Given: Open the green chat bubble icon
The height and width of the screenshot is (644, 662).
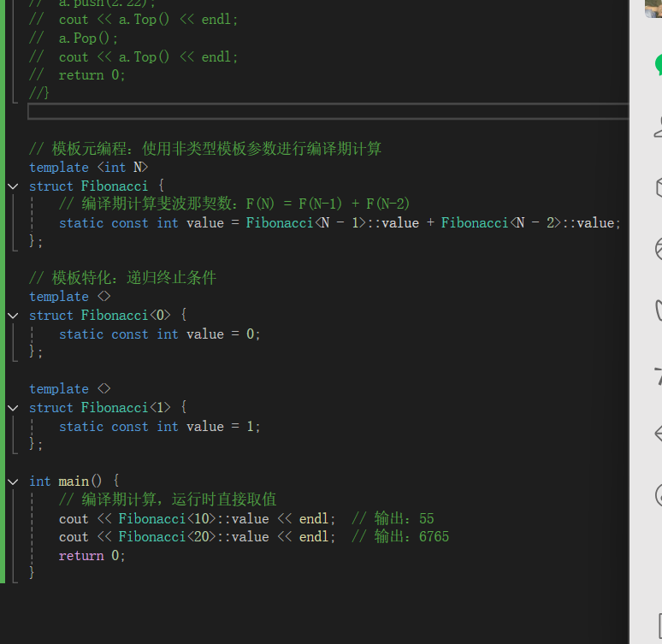Looking at the screenshot, I should coord(658,65).
